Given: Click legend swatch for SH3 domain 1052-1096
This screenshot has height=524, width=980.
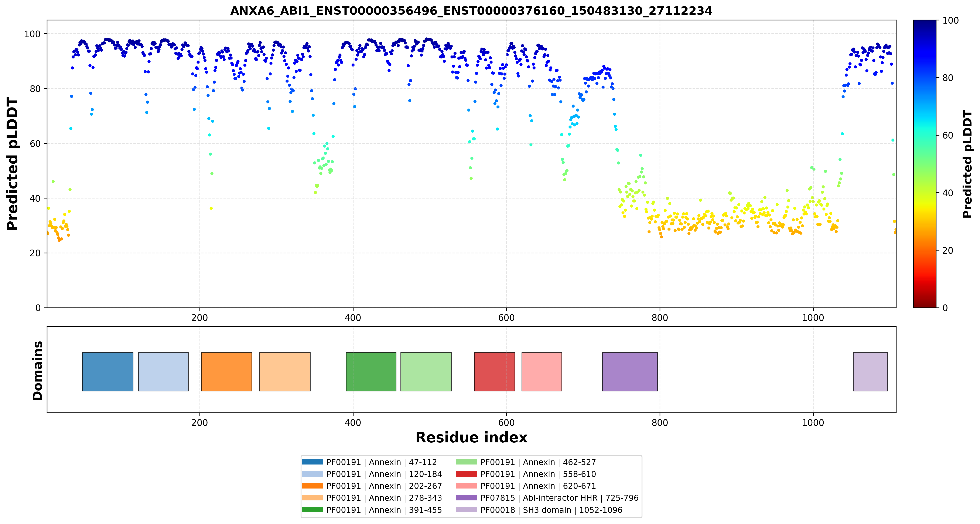Looking at the screenshot, I should click(x=466, y=510).
